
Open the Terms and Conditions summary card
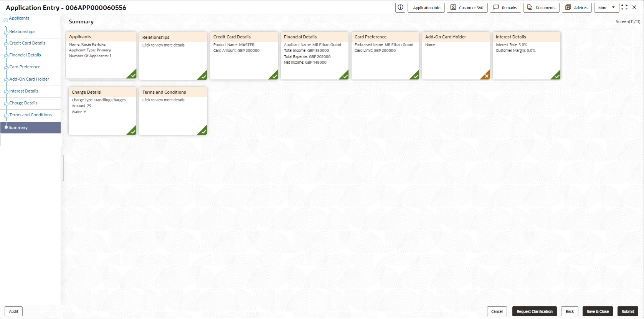[x=173, y=111]
